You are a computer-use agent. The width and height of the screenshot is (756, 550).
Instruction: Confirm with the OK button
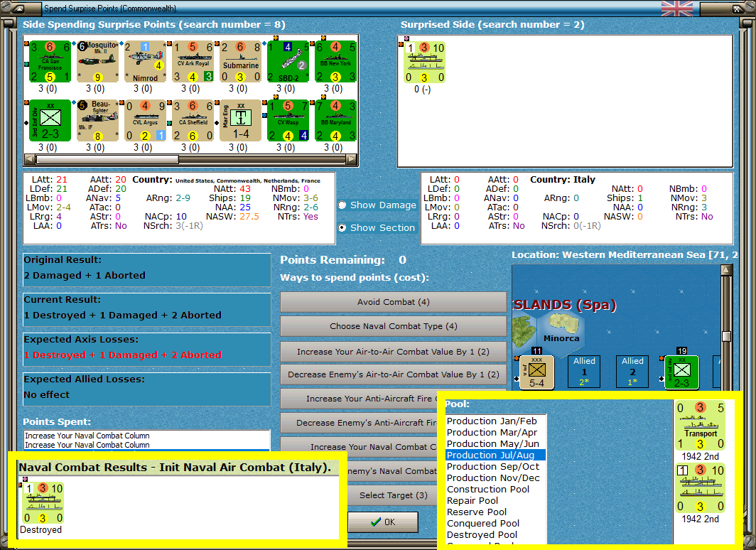[383, 522]
